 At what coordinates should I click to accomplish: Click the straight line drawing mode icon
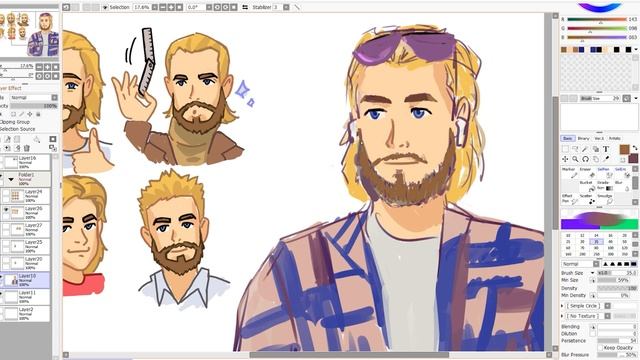pyautogui.click(x=297, y=7)
